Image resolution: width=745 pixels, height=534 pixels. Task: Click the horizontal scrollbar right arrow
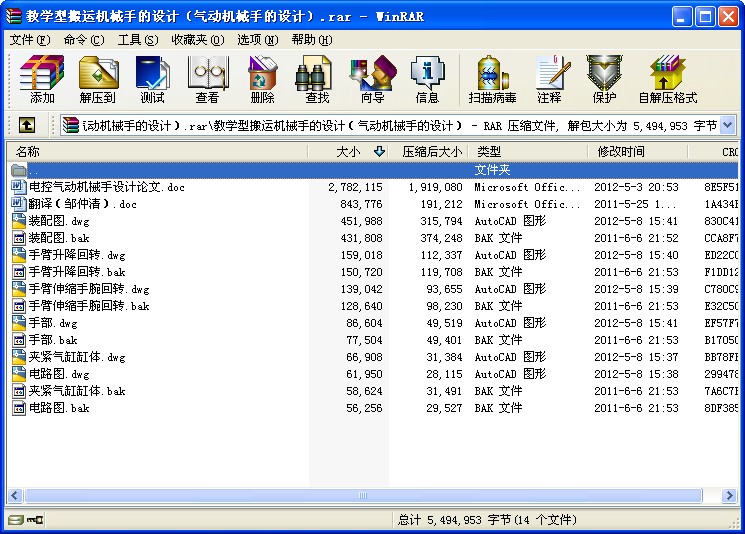click(x=729, y=496)
